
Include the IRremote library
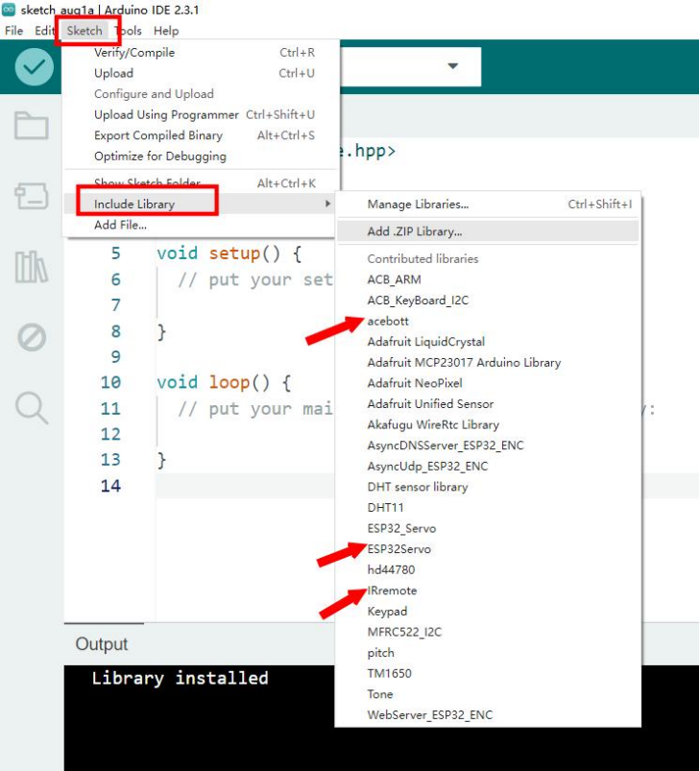(393, 590)
